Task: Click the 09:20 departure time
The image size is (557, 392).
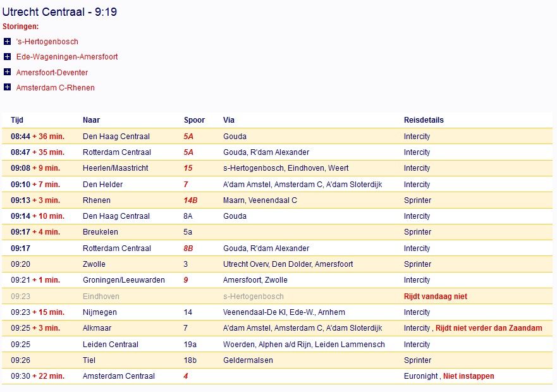Action: point(21,264)
